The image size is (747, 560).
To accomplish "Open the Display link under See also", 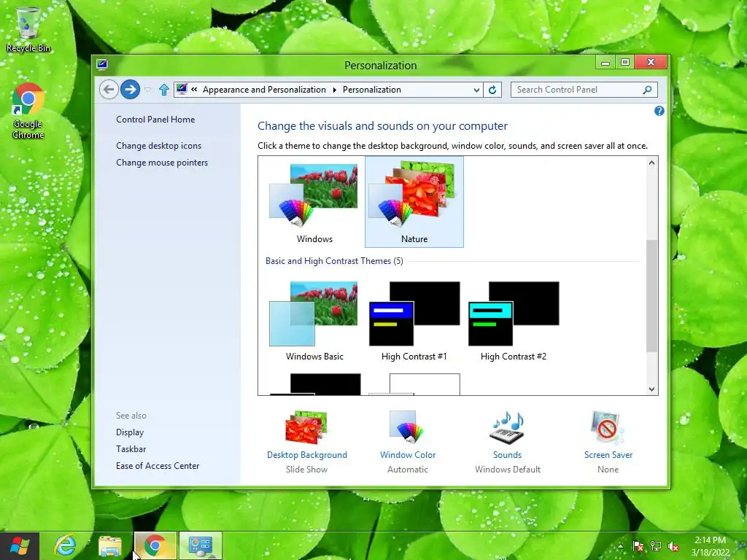I will point(130,432).
